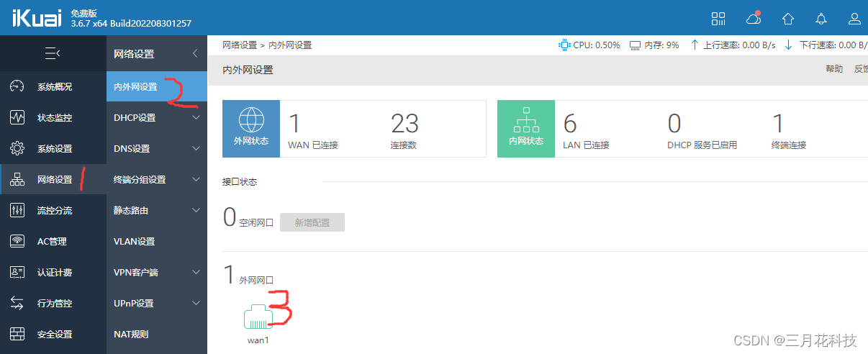Click the 行为管控 arrows icon

coord(17,304)
